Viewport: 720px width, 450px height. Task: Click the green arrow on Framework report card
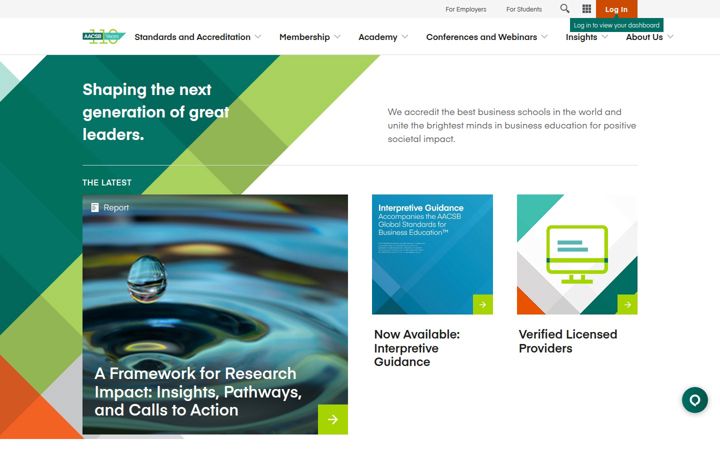point(333,419)
